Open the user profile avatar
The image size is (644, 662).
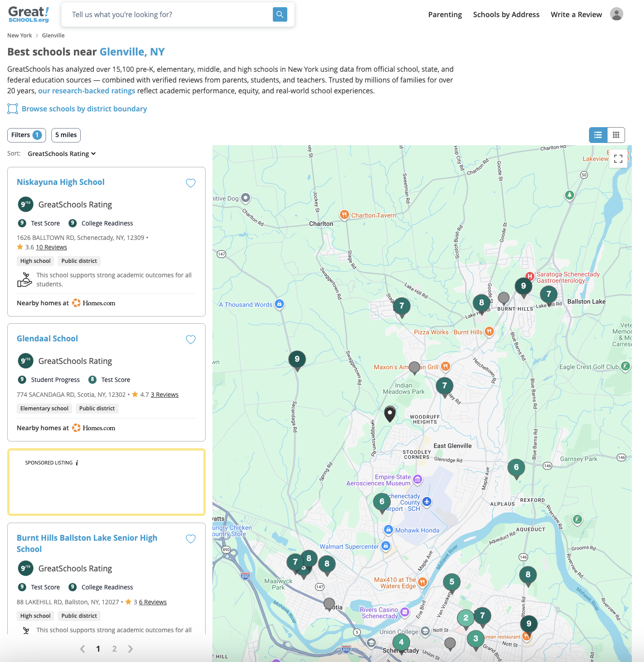[616, 14]
